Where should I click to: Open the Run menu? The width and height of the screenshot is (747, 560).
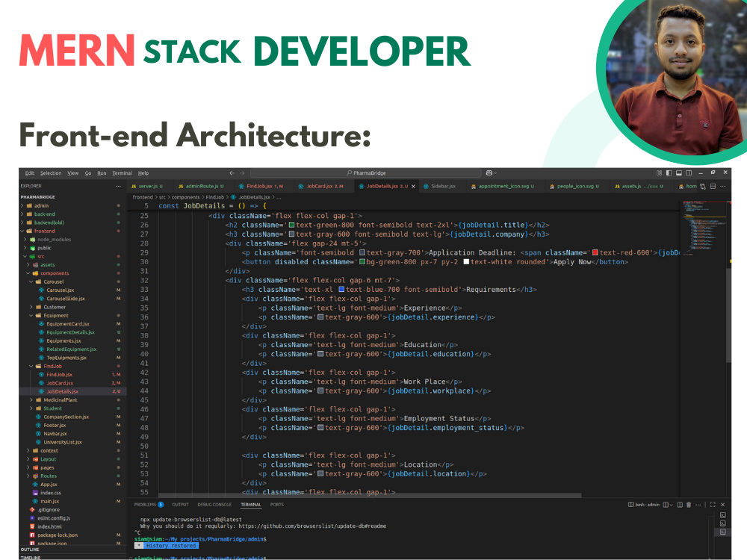pyautogui.click(x=102, y=173)
